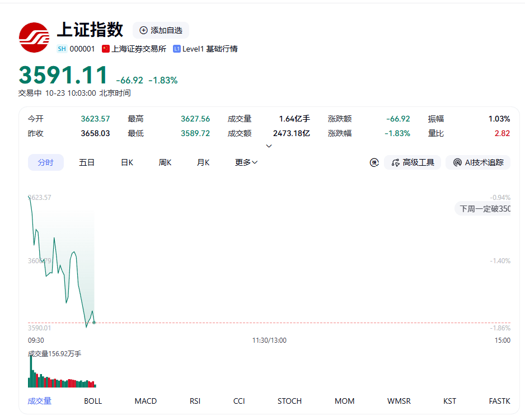Click the circular icon left of 高级工具

(374, 162)
